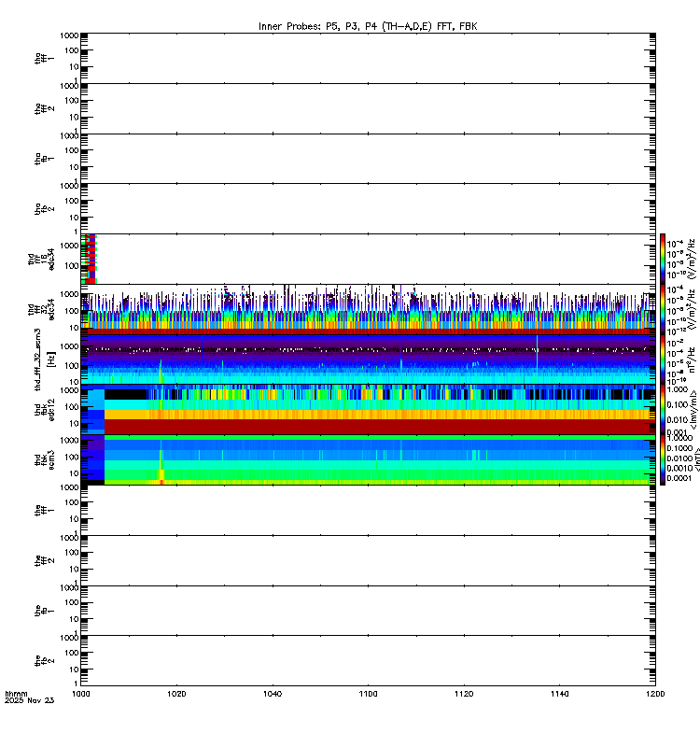Click the <|nT|> colorbar for fbk scm3

pyautogui.click(x=663, y=459)
